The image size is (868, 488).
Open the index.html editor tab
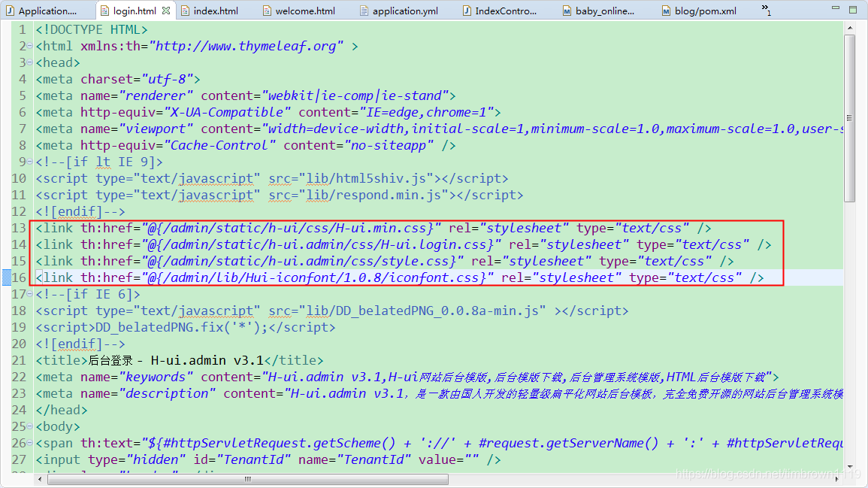tap(210, 11)
